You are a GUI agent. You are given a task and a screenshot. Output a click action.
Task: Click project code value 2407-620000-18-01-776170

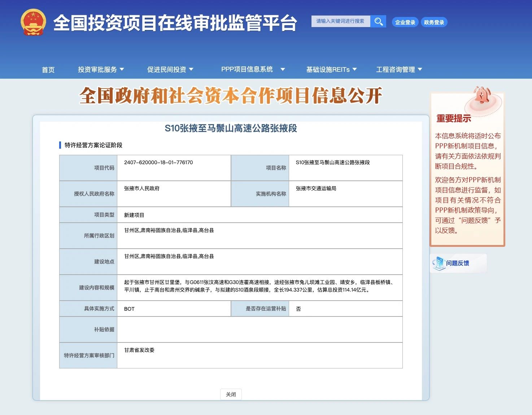[x=158, y=162]
